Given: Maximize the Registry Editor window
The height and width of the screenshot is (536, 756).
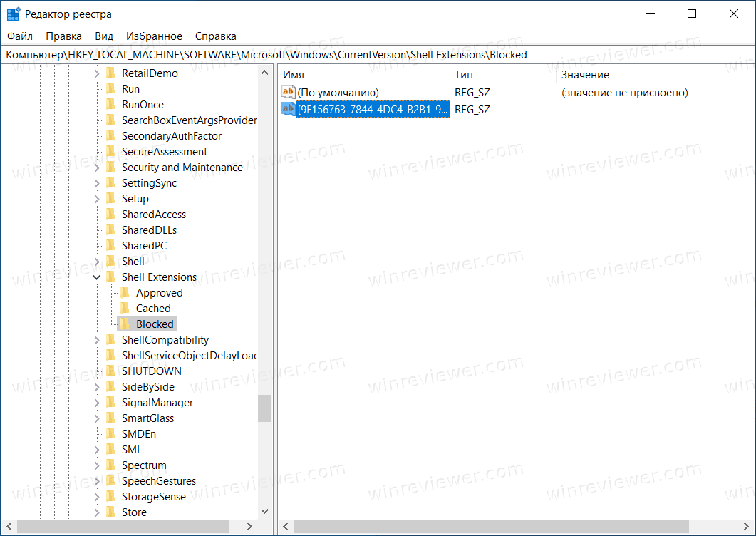Looking at the screenshot, I should coord(692,14).
